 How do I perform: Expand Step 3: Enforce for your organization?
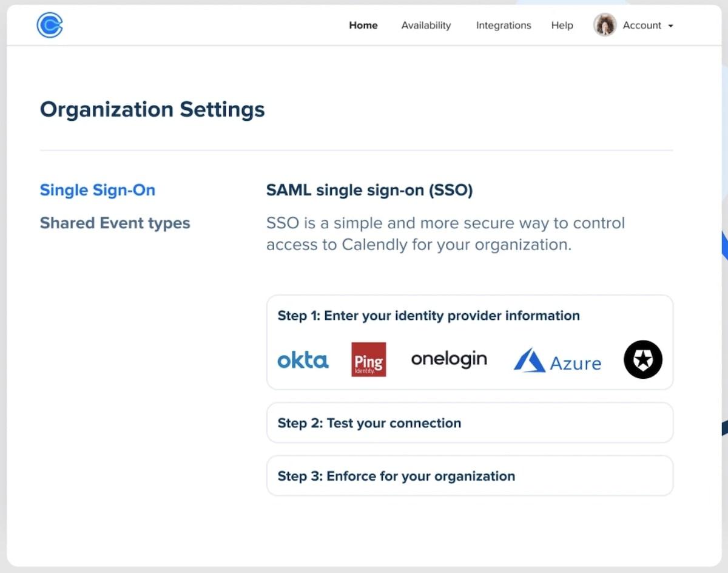pyautogui.click(x=470, y=476)
